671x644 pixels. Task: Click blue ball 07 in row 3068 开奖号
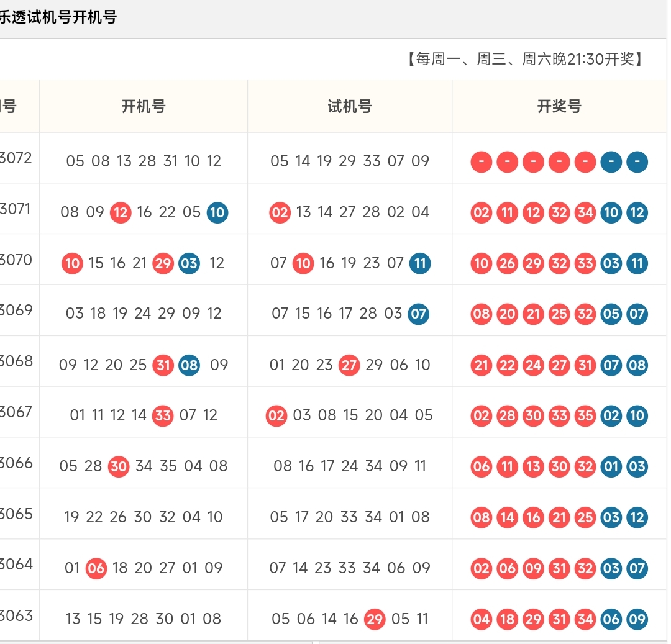[611, 365]
